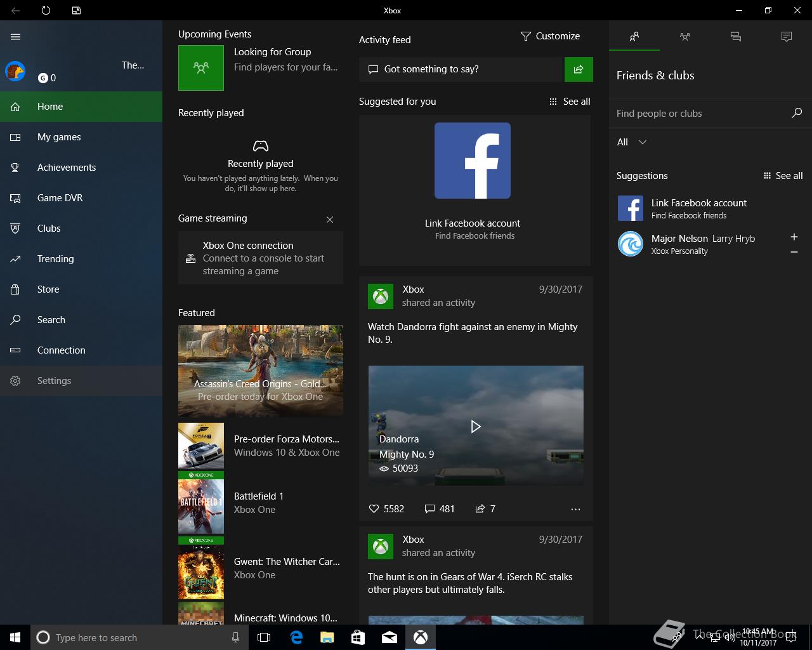Open Store from sidebar
The image size is (812, 650).
81,289
